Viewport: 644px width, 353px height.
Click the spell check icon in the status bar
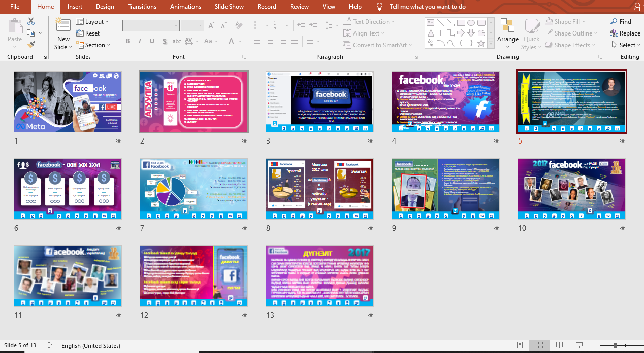(x=49, y=345)
